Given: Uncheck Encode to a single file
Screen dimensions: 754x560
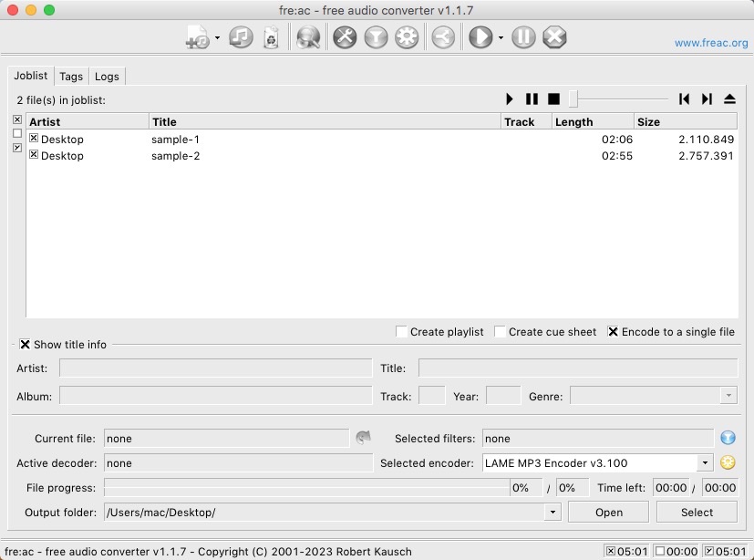Looking at the screenshot, I should click(614, 332).
